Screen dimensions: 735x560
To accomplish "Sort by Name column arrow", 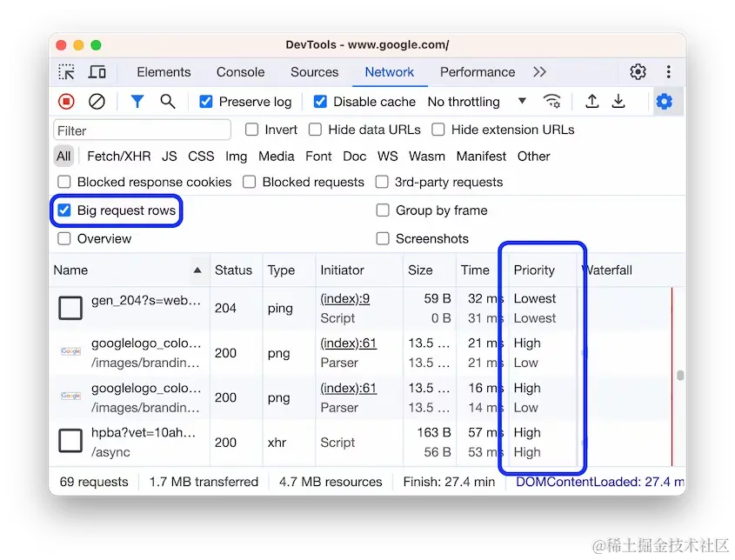I will (197, 270).
